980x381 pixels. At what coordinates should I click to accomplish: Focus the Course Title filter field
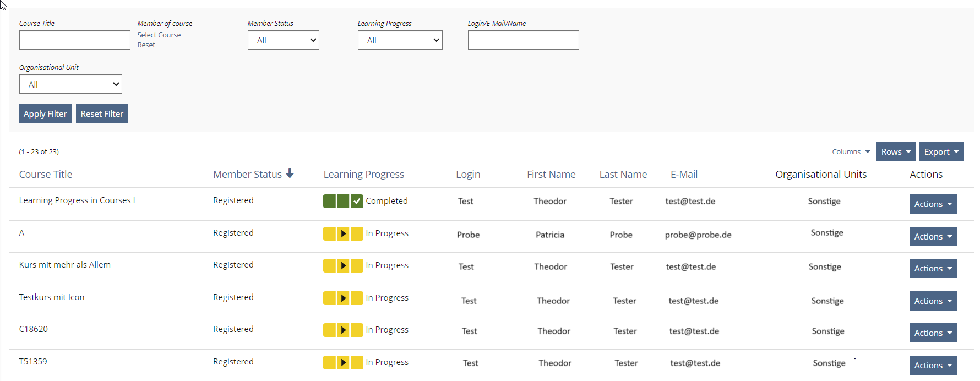pos(75,40)
